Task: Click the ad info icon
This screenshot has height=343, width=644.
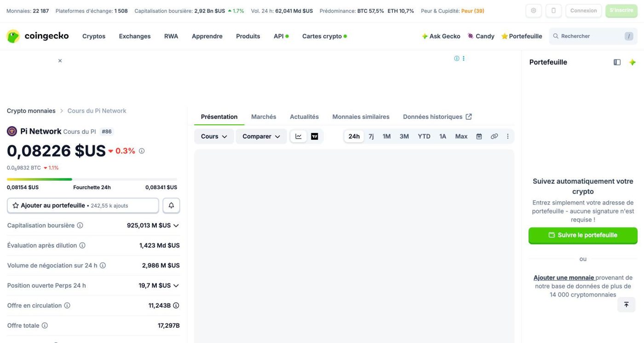Action: tap(457, 58)
